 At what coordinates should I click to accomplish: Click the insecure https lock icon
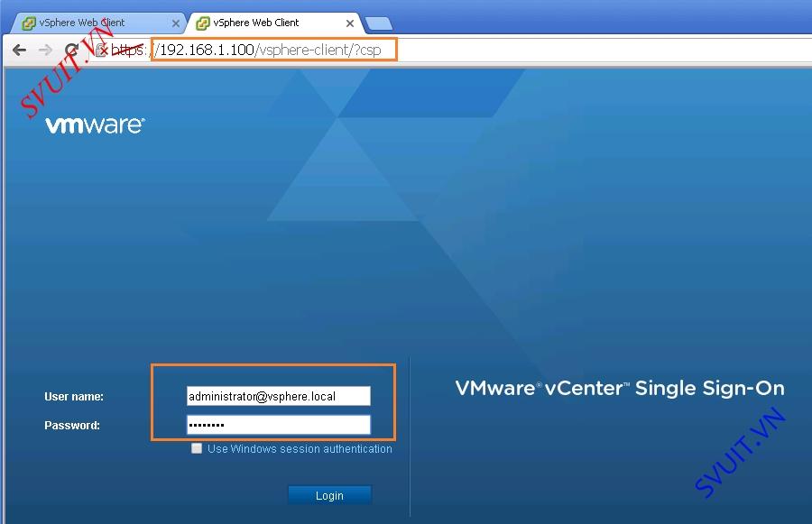(x=101, y=51)
